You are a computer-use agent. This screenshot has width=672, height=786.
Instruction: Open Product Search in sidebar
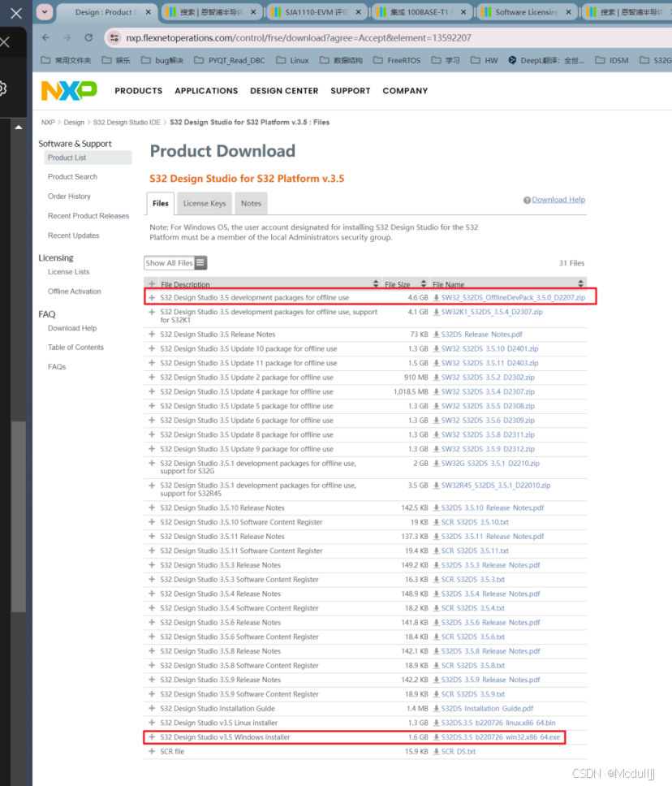click(73, 176)
